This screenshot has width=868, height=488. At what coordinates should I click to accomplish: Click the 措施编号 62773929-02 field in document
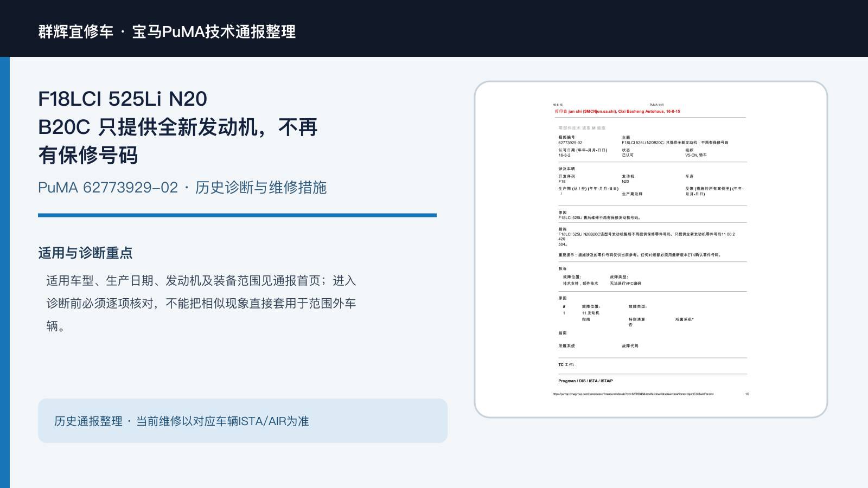click(570, 140)
